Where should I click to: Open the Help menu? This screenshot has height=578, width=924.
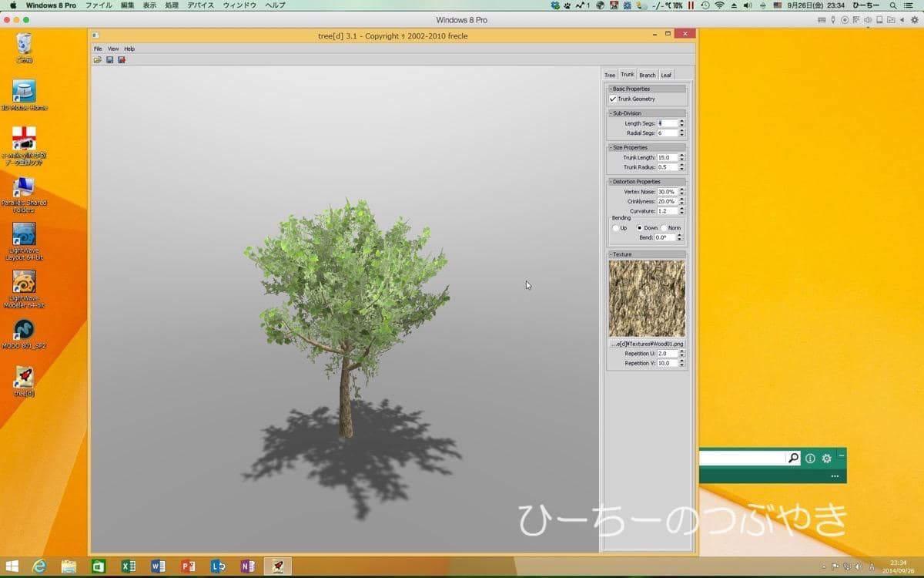(x=129, y=49)
